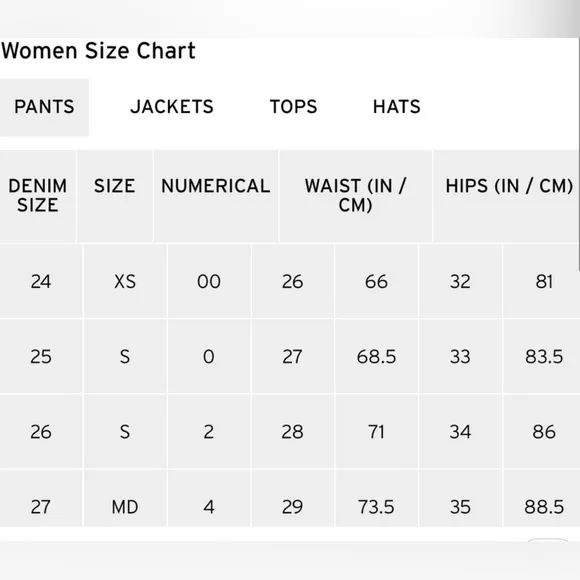This screenshot has height=580, width=580.
Task: Click the HIPS (IN / CM) header
Action: [506, 196]
